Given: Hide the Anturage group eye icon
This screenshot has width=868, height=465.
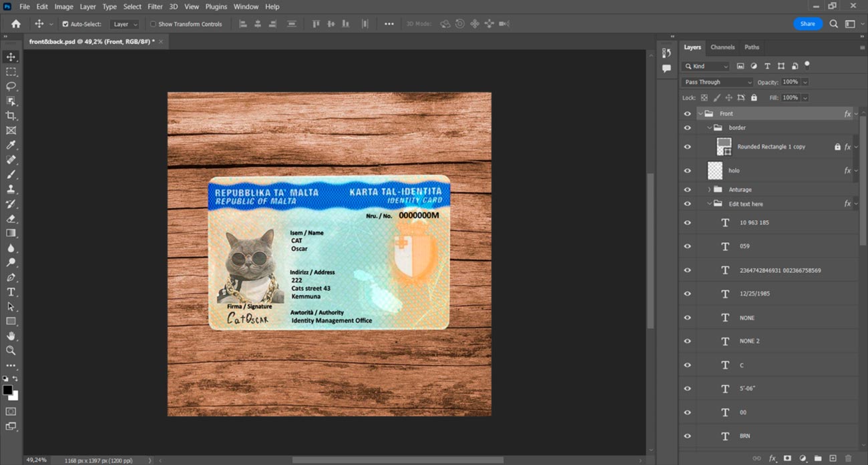Looking at the screenshot, I should click(x=687, y=189).
